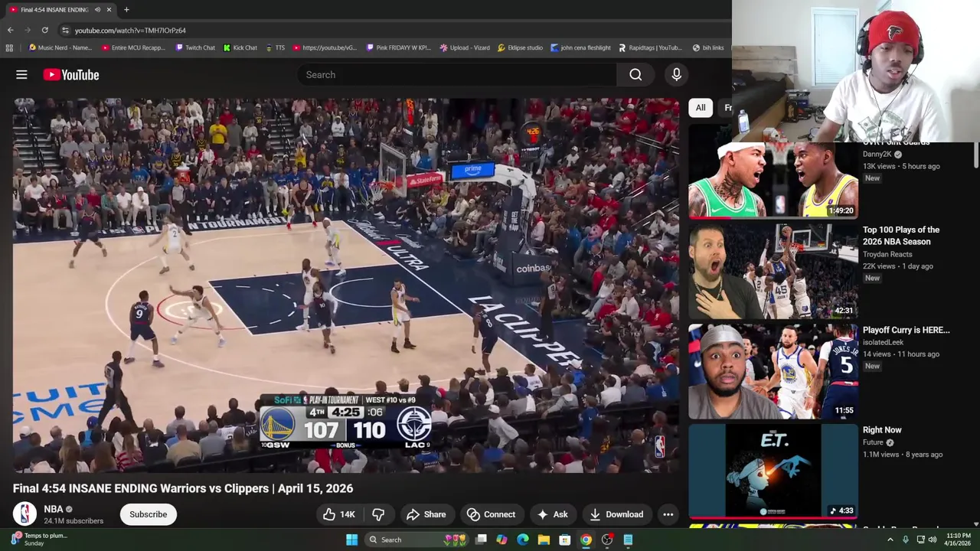Open File Explorer from the taskbar

coord(544,540)
